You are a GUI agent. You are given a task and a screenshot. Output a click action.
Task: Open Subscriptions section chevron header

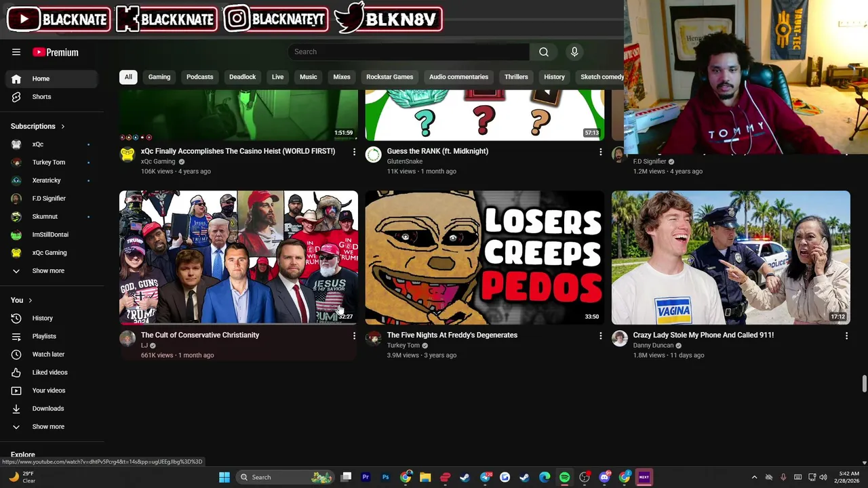tap(38, 126)
